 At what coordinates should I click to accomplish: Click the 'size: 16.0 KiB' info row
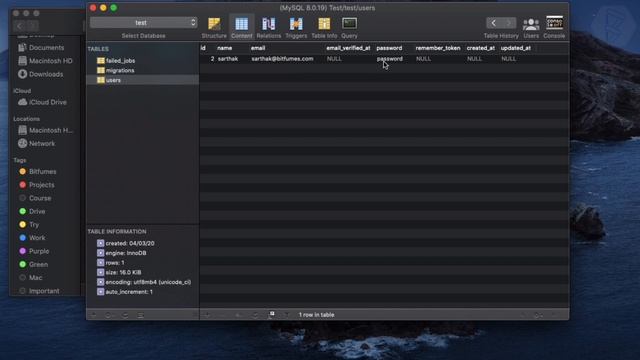119,272
